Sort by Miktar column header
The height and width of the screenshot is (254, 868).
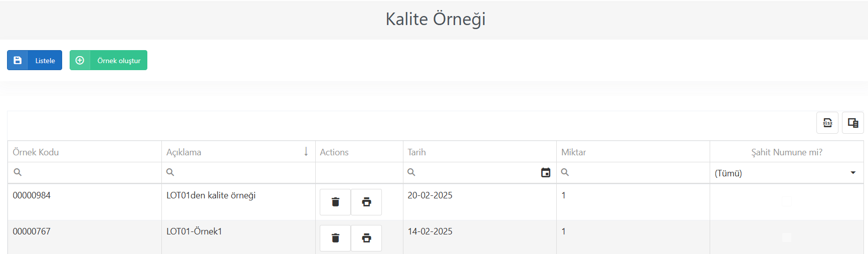[573, 152]
